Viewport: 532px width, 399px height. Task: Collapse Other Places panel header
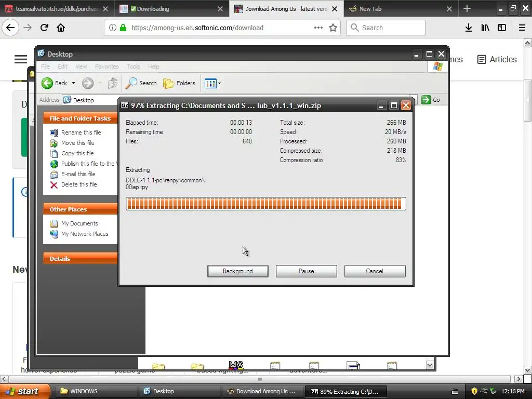click(x=81, y=209)
